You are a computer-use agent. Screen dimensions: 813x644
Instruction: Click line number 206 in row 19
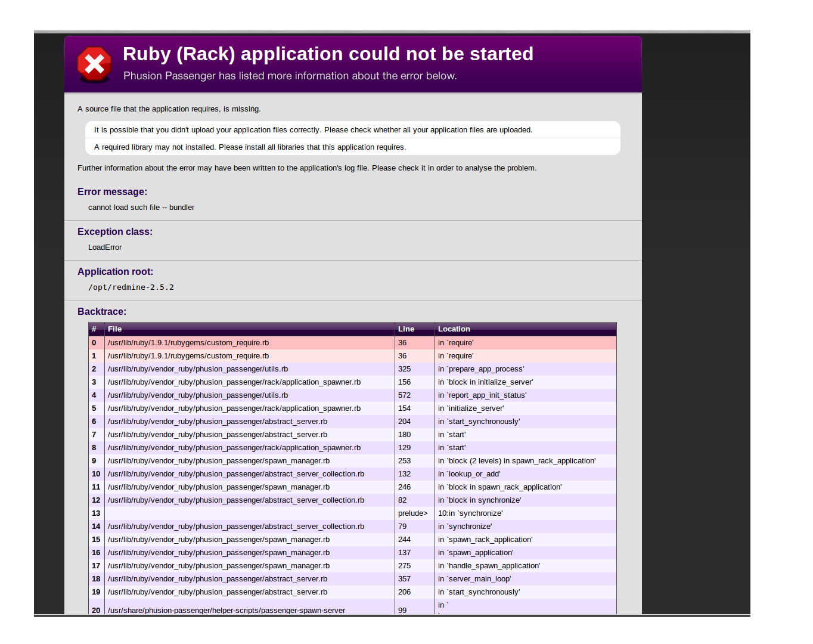[x=404, y=592]
